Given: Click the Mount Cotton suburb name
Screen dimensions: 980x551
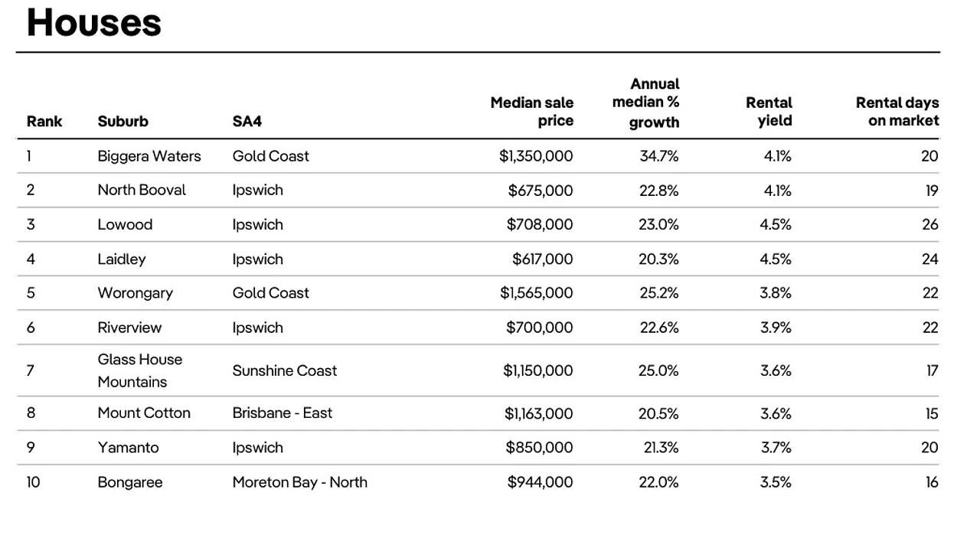Looking at the screenshot, I should [144, 412].
